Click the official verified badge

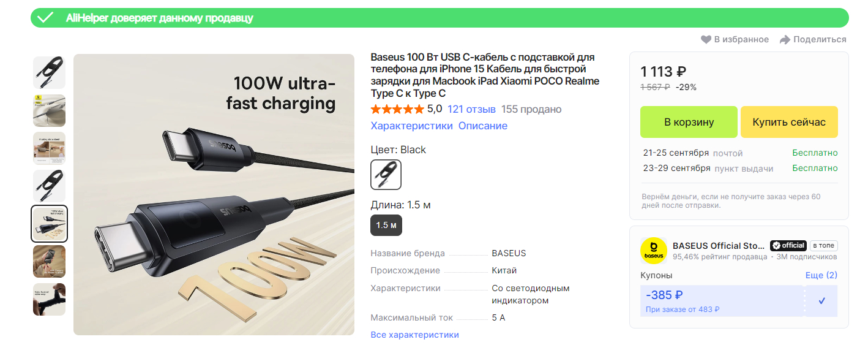[788, 245]
